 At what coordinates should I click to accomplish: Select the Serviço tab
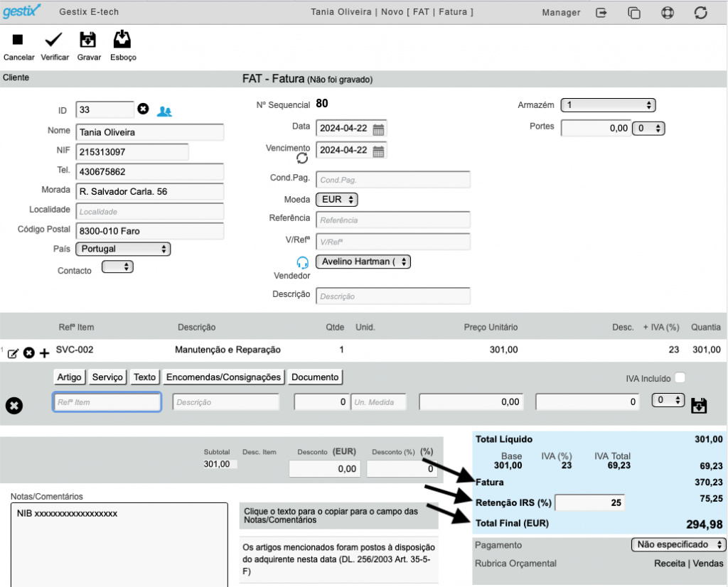pyautogui.click(x=107, y=377)
